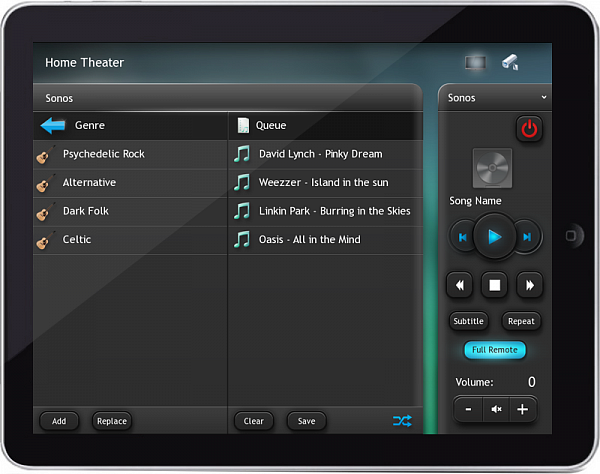Select the Psychedelic Rock genre
This screenshot has width=600, height=474.
click(x=103, y=154)
